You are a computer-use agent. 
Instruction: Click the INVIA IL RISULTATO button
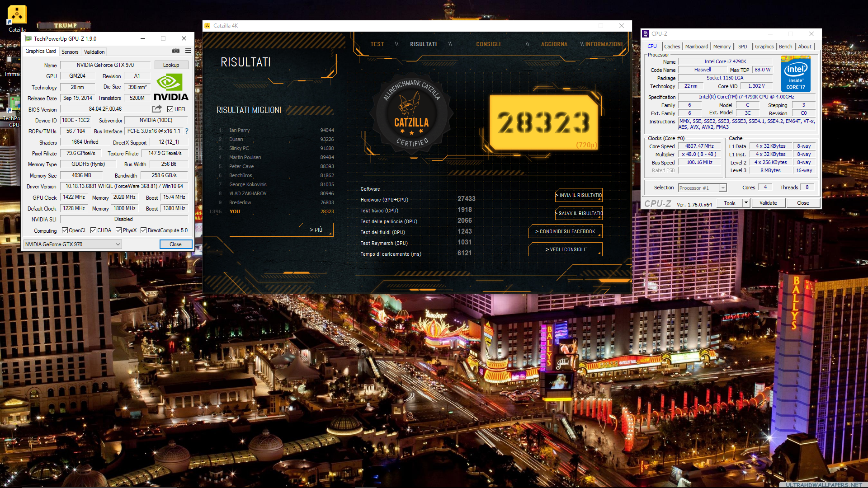tap(579, 195)
